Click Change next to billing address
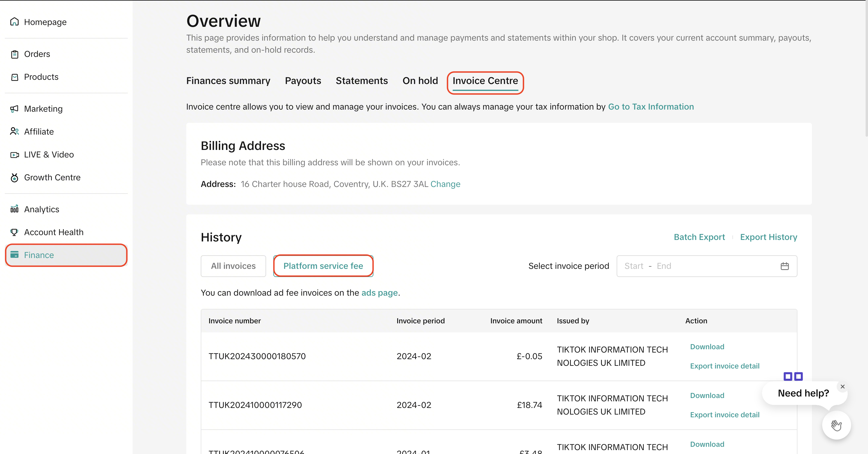Image resolution: width=868 pixels, height=454 pixels. click(x=445, y=184)
